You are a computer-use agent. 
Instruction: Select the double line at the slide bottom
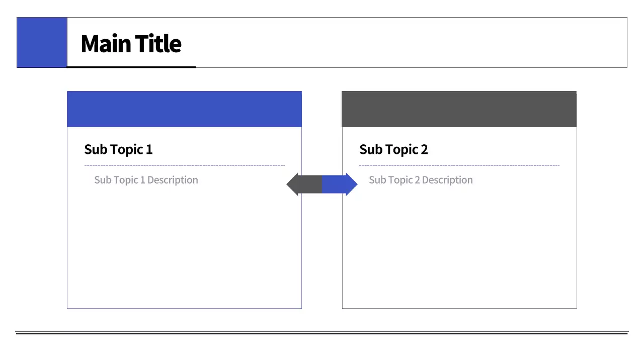pos(322,333)
